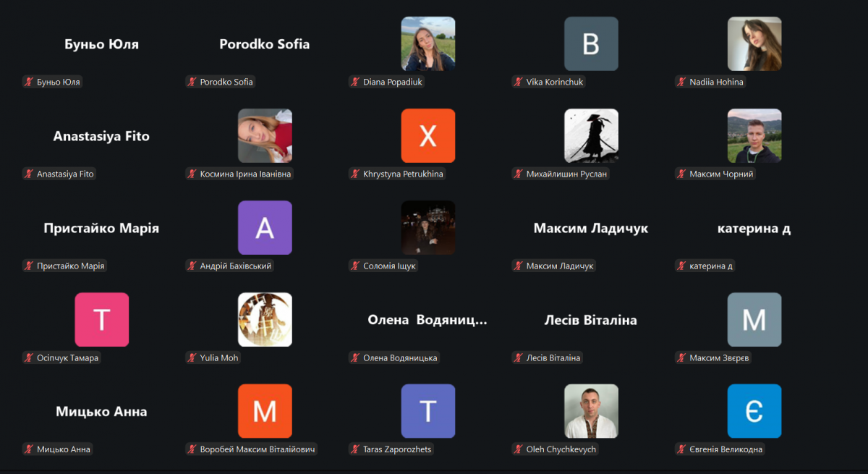Click the muted mic icon beside Соломія Іщук
868x474 pixels.
[x=355, y=266]
